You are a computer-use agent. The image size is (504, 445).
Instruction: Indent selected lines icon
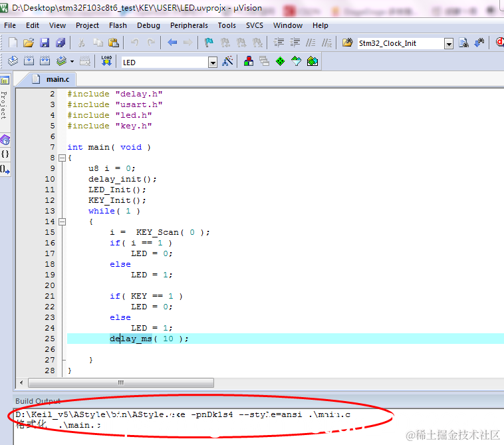tap(279, 43)
